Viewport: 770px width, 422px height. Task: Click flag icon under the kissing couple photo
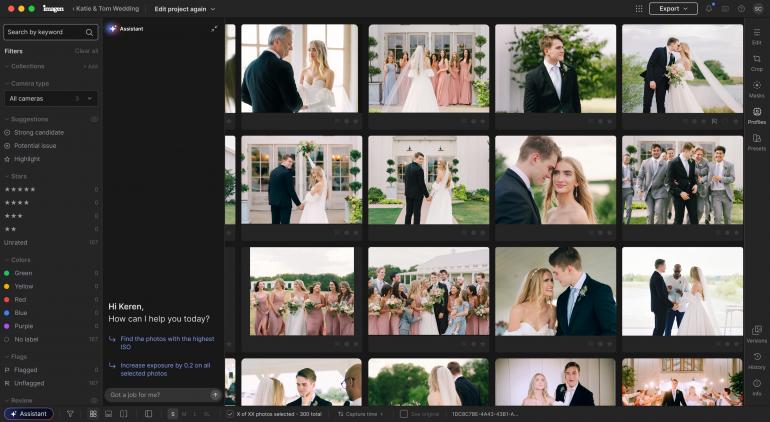click(715, 121)
